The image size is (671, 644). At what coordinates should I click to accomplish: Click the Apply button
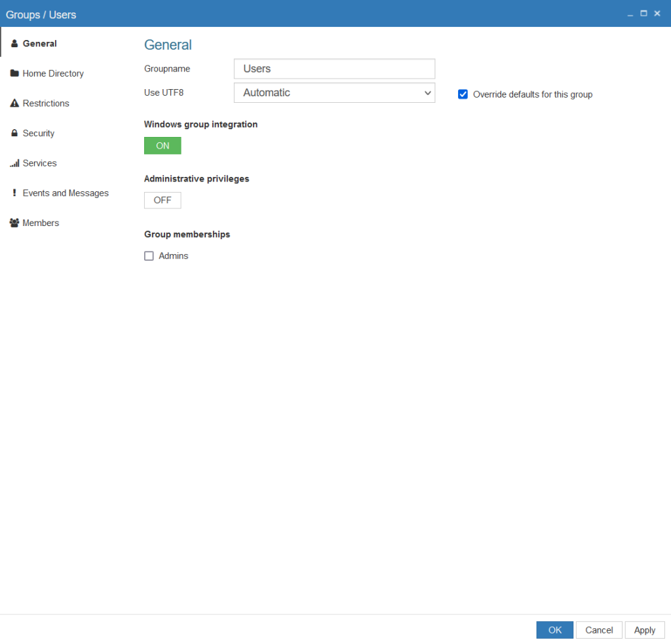pos(645,630)
